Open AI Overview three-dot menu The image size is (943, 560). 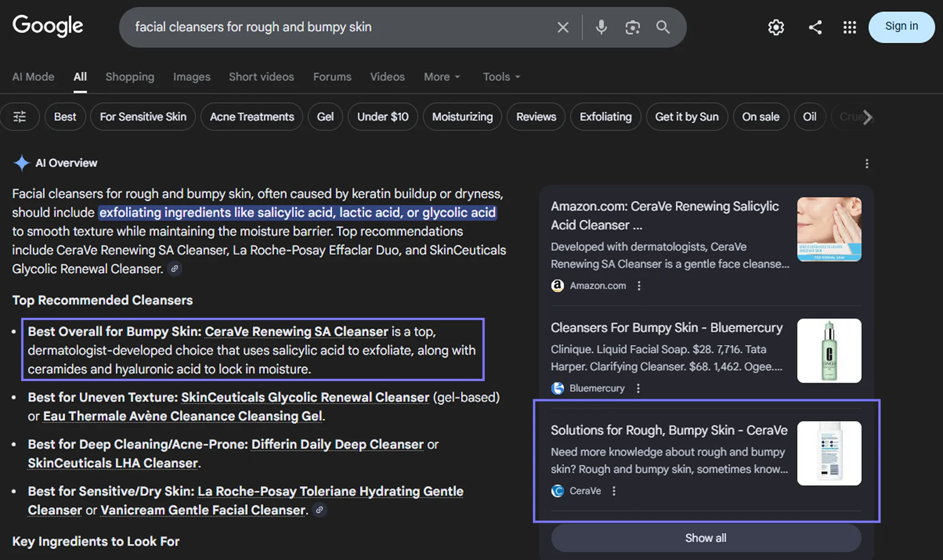pyautogui.click(x=867, y=163)
